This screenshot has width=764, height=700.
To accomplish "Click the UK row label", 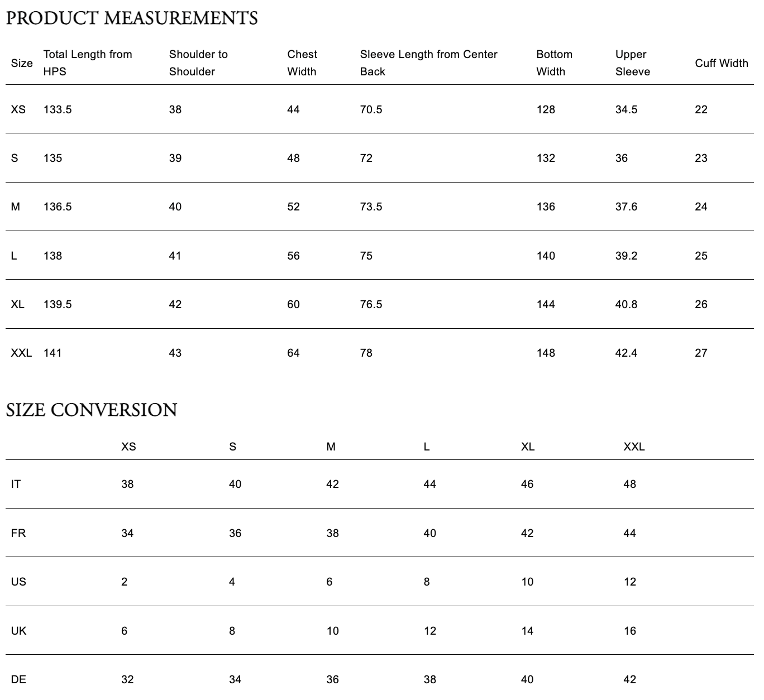I will pyautogui.click(x=18, y=631).
